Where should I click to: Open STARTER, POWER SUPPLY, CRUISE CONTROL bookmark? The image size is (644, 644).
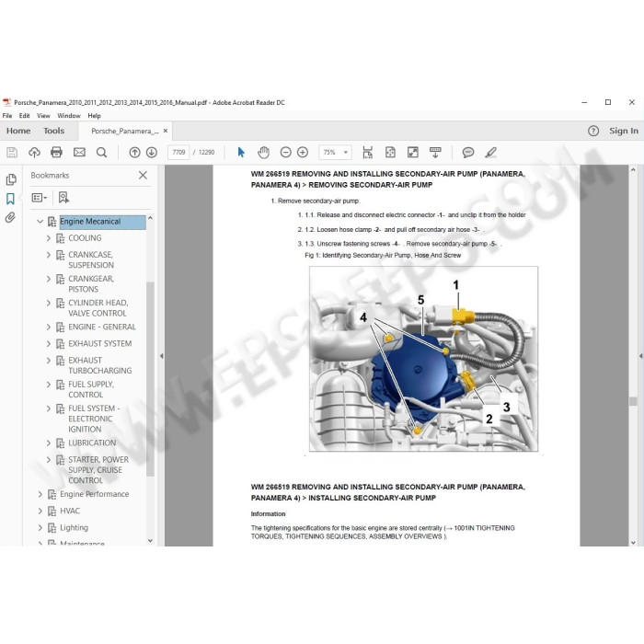point(98,470)
